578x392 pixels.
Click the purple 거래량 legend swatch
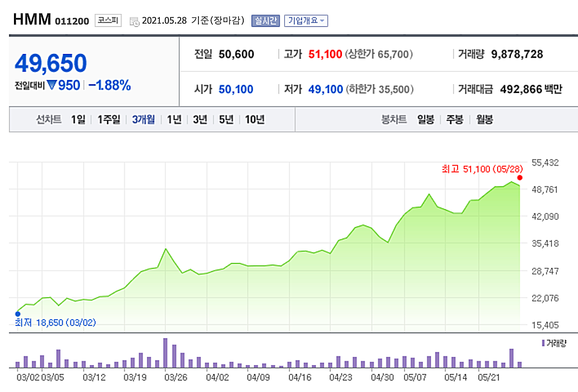[543, 343]
